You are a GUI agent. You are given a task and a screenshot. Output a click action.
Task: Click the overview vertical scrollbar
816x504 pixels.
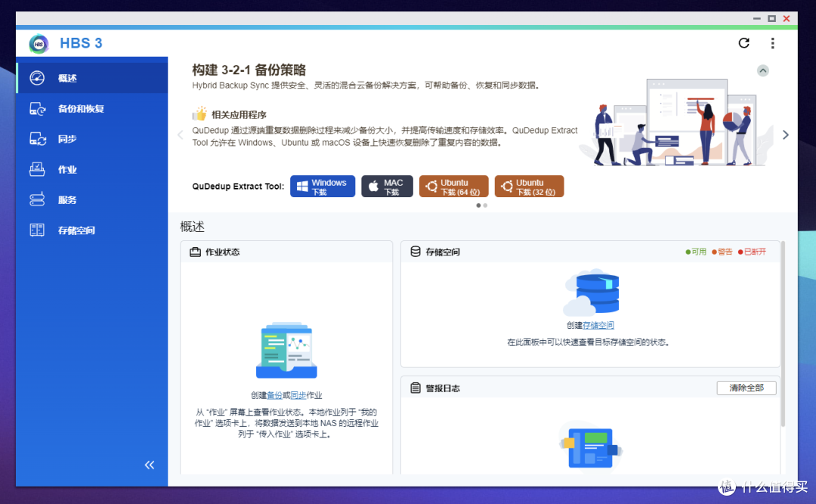(783, 334)
